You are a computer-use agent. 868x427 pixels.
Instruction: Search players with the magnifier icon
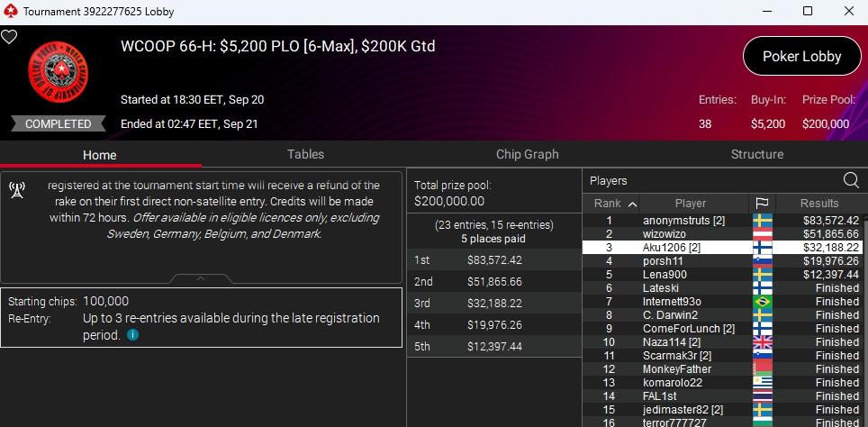click(851, 180)
